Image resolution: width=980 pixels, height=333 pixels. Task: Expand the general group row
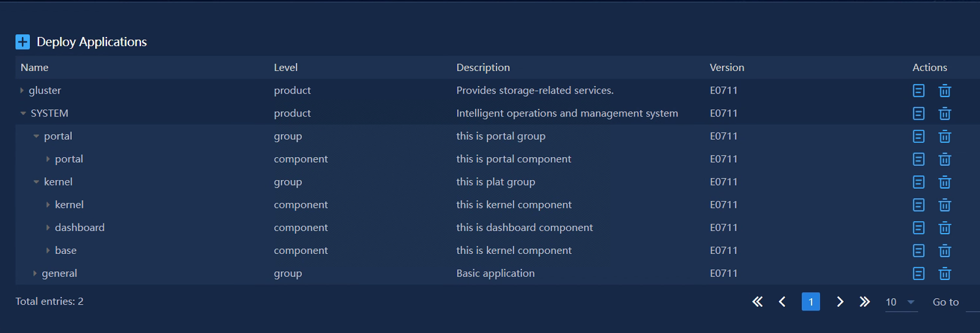tap(35, 274)
